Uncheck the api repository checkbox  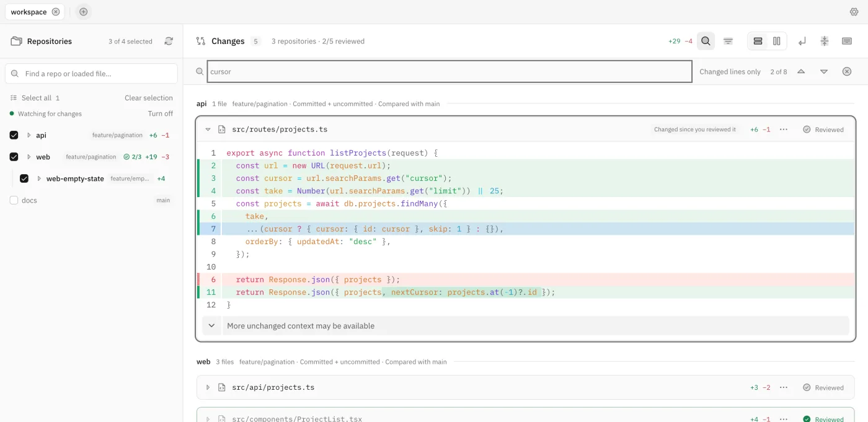pos(14,135)
